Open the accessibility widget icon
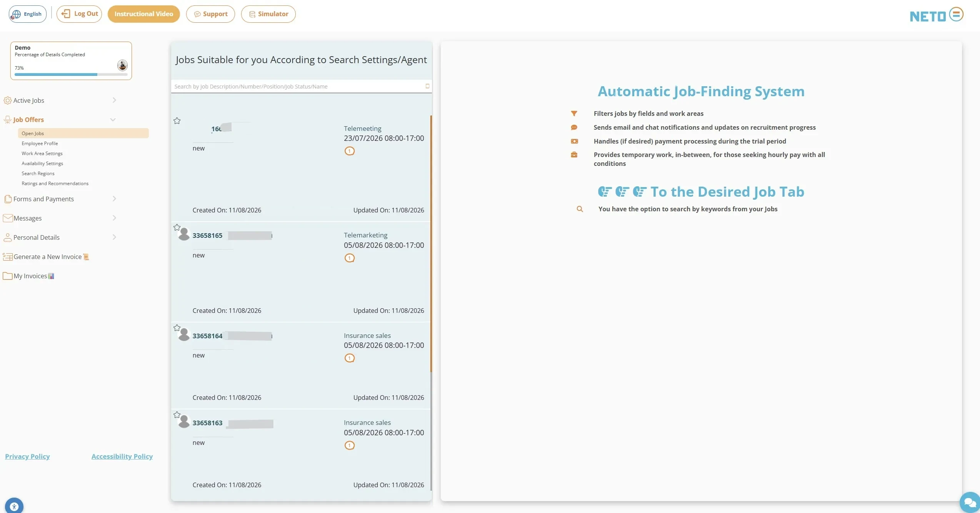Viewport: 980px width, 513px height. pyautogui.click(x=14, y=506)
